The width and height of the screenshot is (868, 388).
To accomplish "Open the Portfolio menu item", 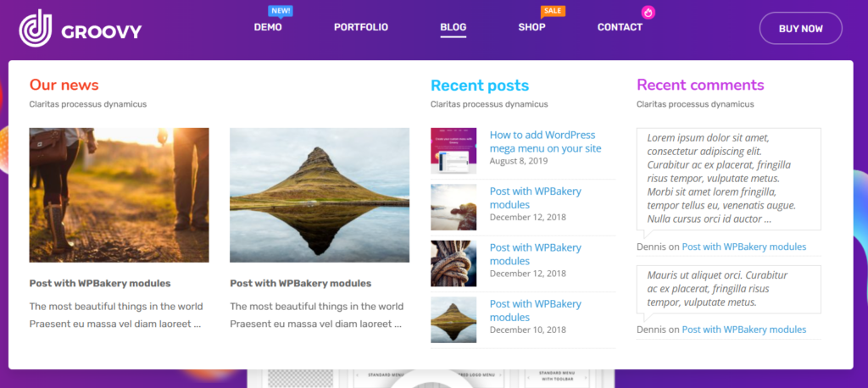I will pyautogui.click(x=361, y=28).
